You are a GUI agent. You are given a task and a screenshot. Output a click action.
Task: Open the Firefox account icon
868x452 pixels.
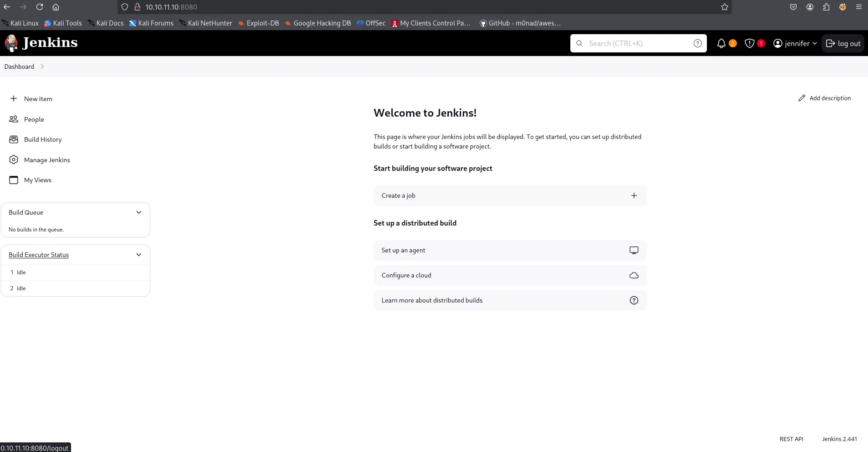pos(810,7)
